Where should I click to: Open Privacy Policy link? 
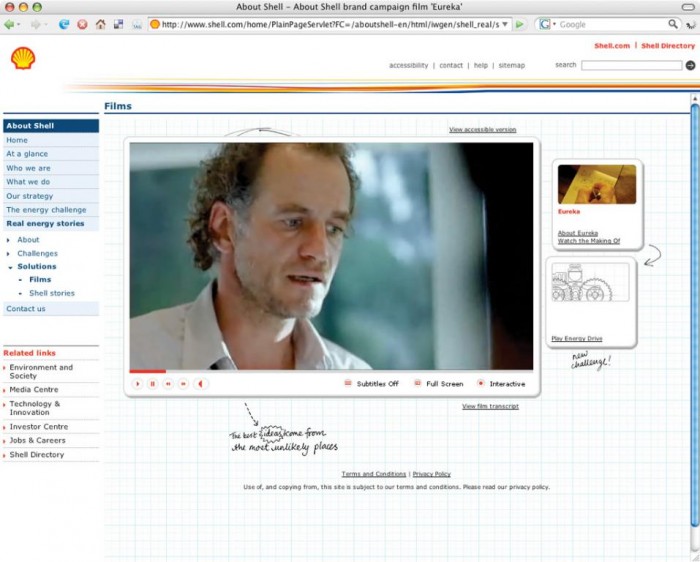[x=432, y=474]
